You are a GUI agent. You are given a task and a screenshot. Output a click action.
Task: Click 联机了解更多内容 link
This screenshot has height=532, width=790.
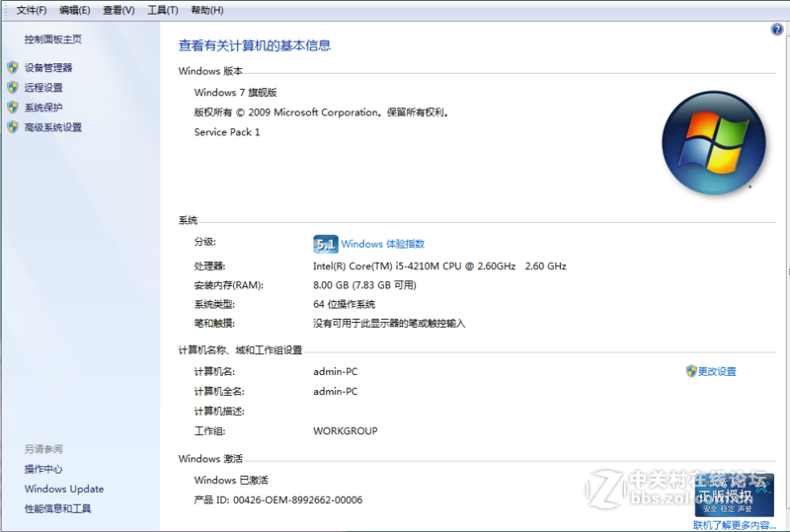click(735, 525)
